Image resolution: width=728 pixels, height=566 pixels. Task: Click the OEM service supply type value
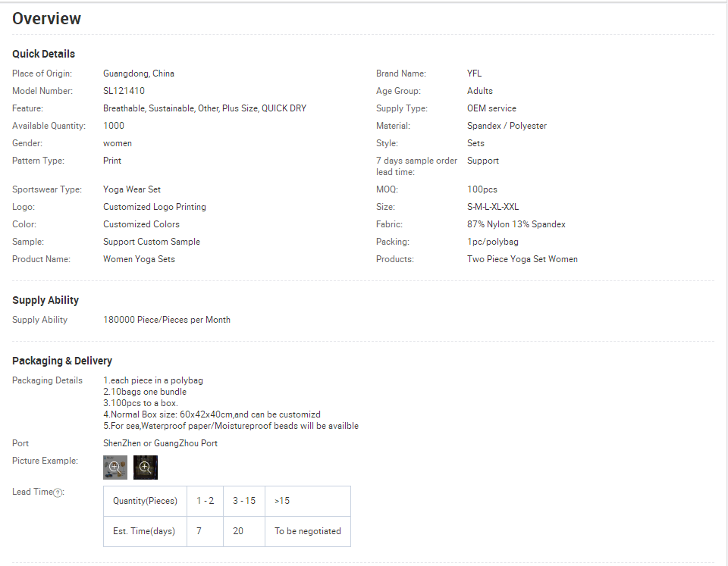point(491,108)
